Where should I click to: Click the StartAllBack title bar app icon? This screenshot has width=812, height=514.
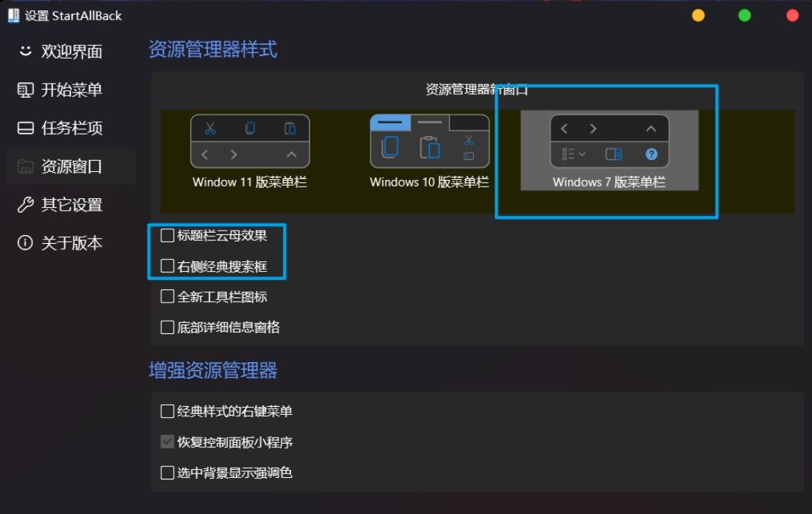click(12, 15)
